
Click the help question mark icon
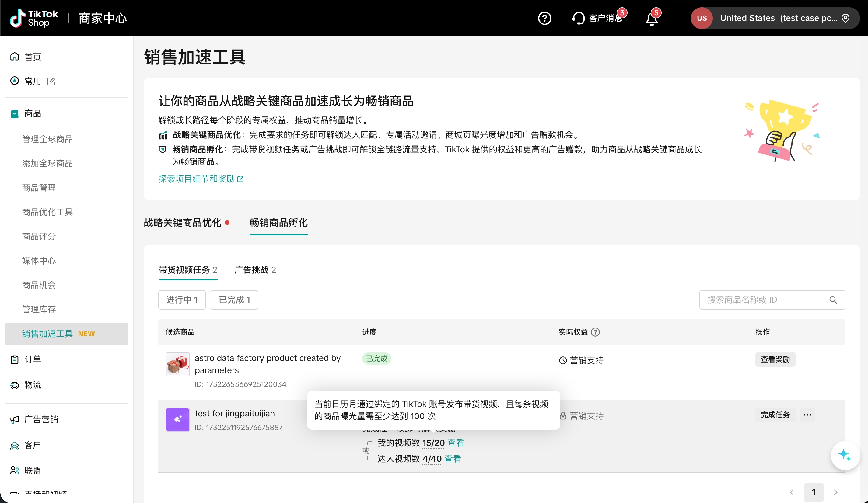544,18
